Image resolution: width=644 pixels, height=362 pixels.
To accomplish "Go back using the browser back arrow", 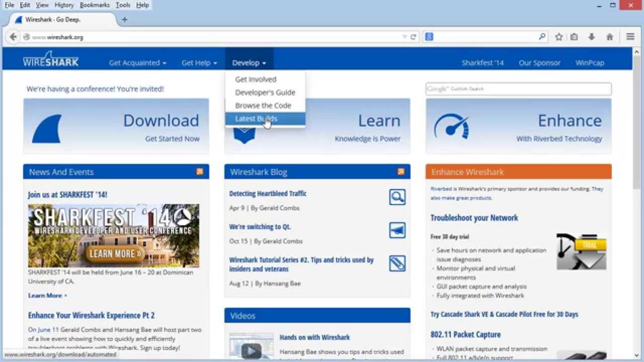I will coord(13,37).
